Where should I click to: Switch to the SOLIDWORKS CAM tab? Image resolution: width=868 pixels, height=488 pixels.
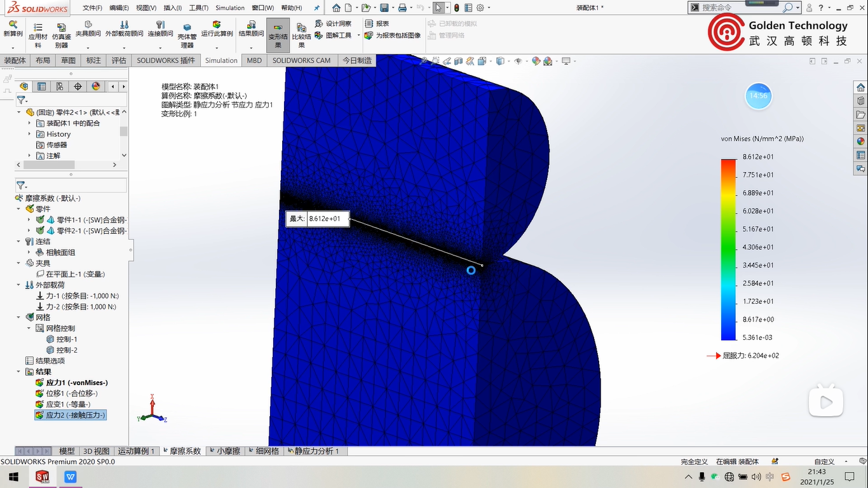point(301,60)
